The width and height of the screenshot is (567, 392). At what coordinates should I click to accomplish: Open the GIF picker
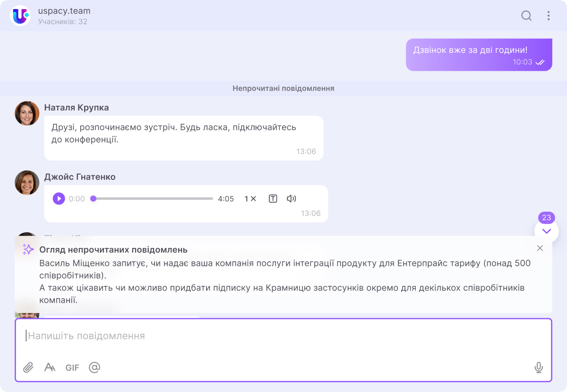click(72, 367)
